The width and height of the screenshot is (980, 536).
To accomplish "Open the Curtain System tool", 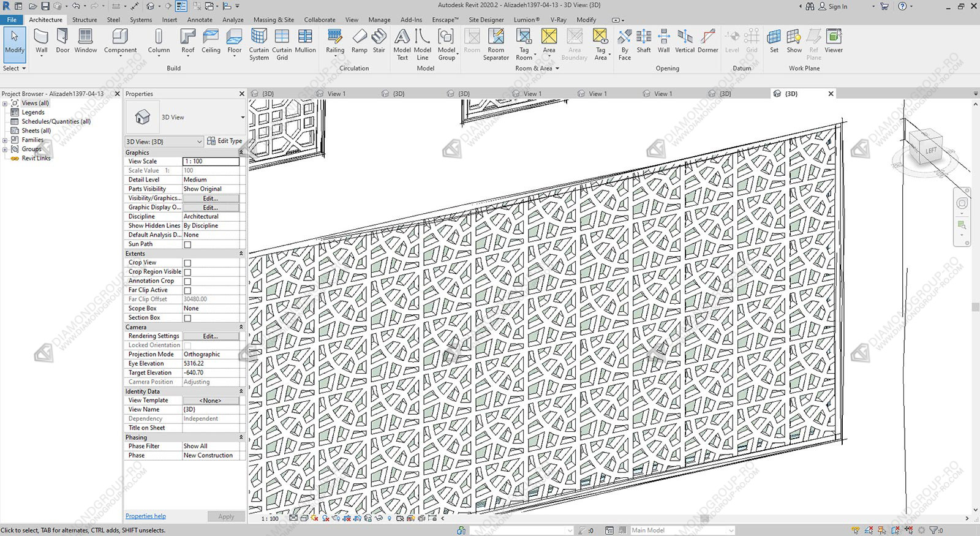I will (258, 44).
